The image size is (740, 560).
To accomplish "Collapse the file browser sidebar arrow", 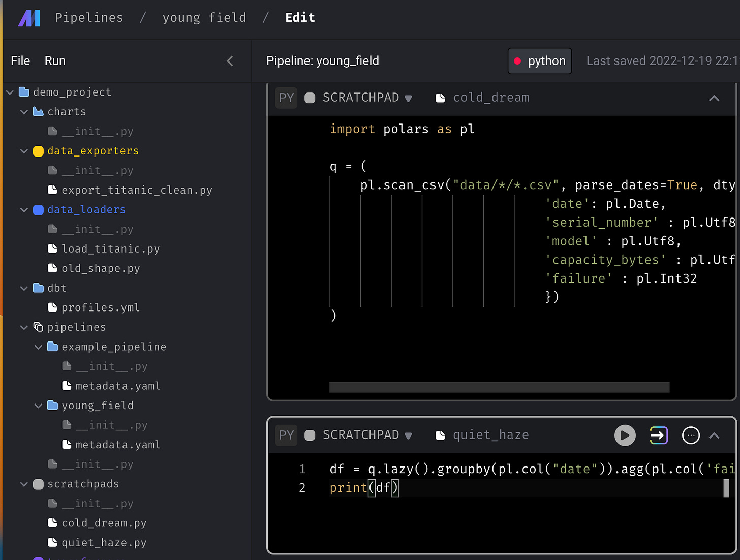I will click(x=230, y=60).
